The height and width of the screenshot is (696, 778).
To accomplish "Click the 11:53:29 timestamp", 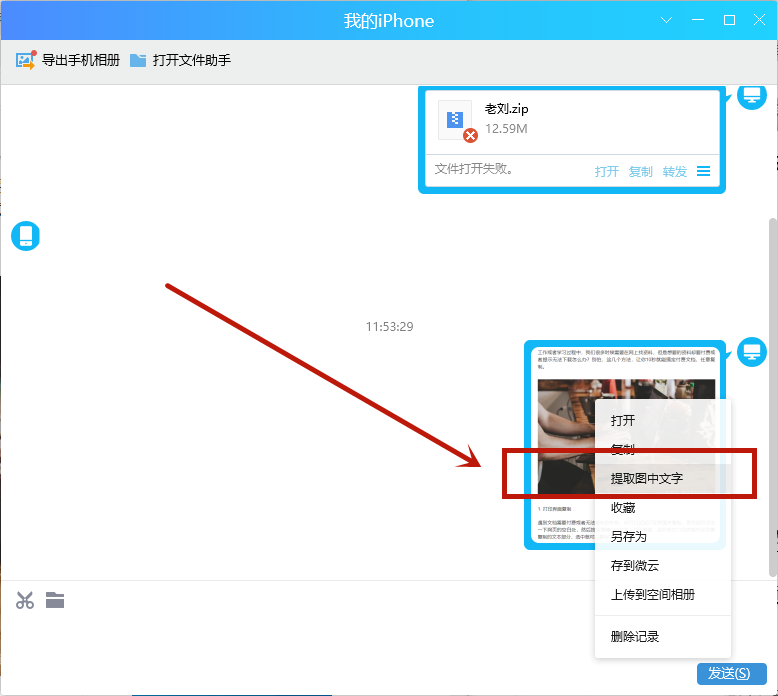I will tap(389, 326).
